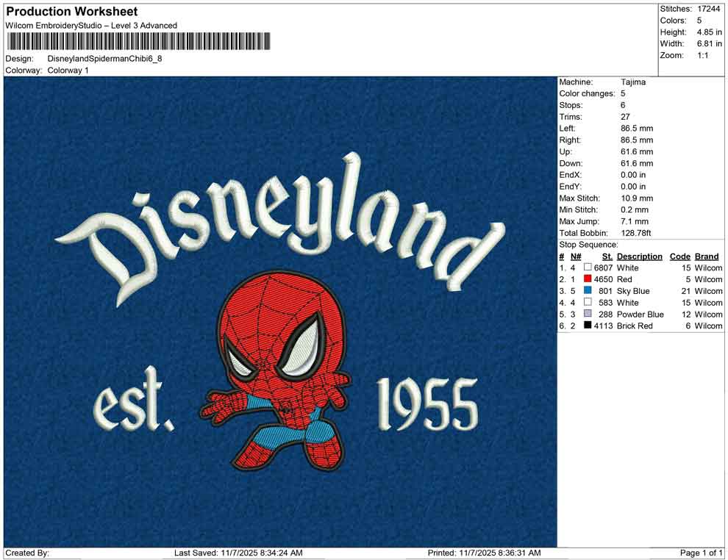This screenshot has height=560, width=728.
Task: Click the Description column header
Action: tap(639, 256)
